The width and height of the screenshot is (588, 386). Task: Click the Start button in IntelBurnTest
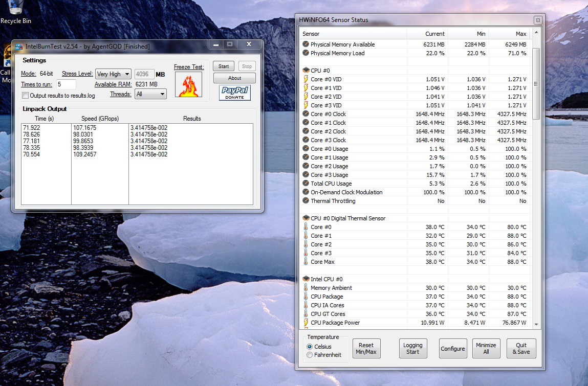coord(224,66)
